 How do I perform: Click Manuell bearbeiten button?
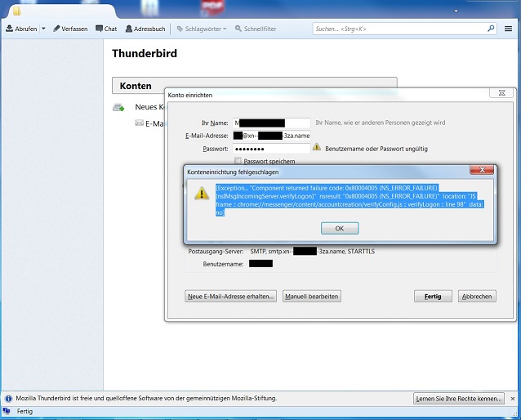click(312, 297)
